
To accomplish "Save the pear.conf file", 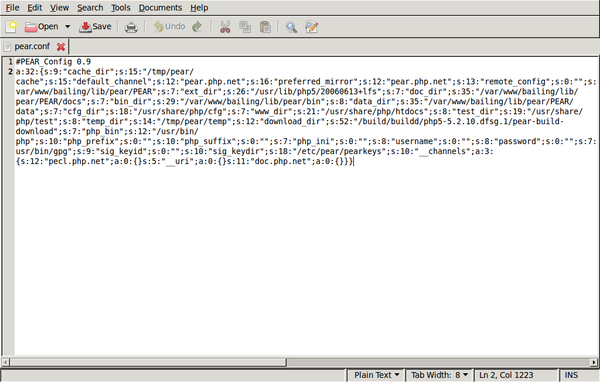I will click(95, 27).
